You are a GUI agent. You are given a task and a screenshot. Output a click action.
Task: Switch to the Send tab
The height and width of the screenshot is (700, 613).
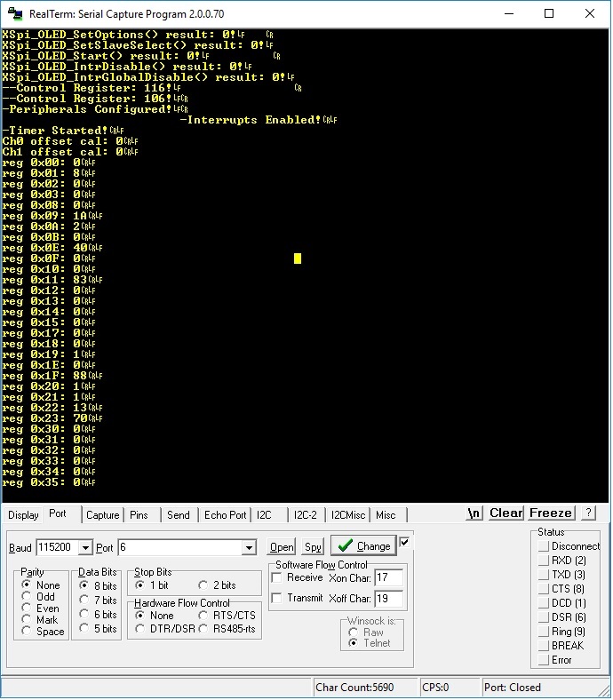(x=179, y=515)
